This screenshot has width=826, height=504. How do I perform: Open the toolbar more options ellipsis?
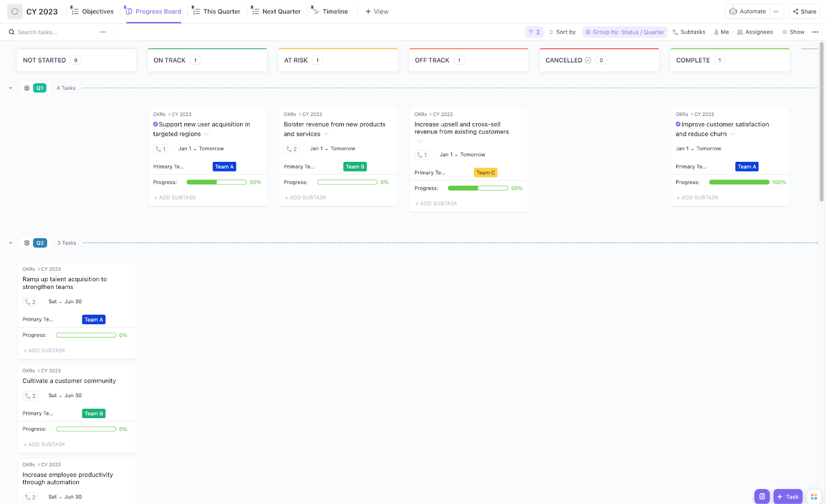815,32
